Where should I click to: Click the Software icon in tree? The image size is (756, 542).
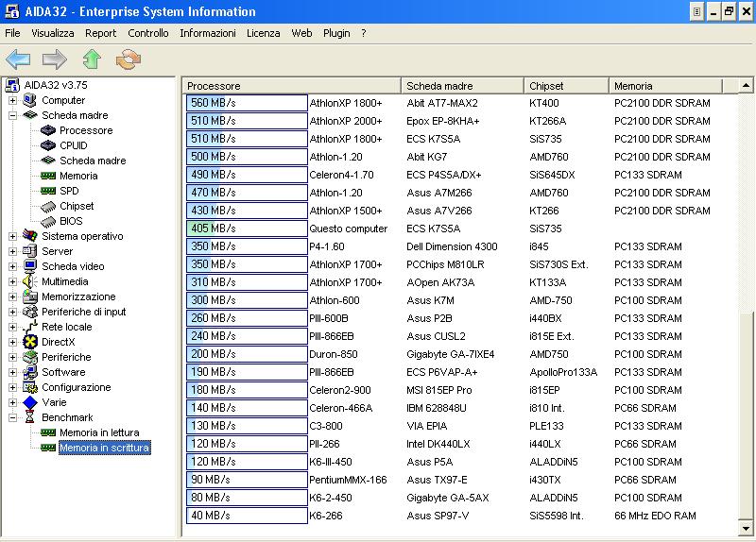coord(30,372)
